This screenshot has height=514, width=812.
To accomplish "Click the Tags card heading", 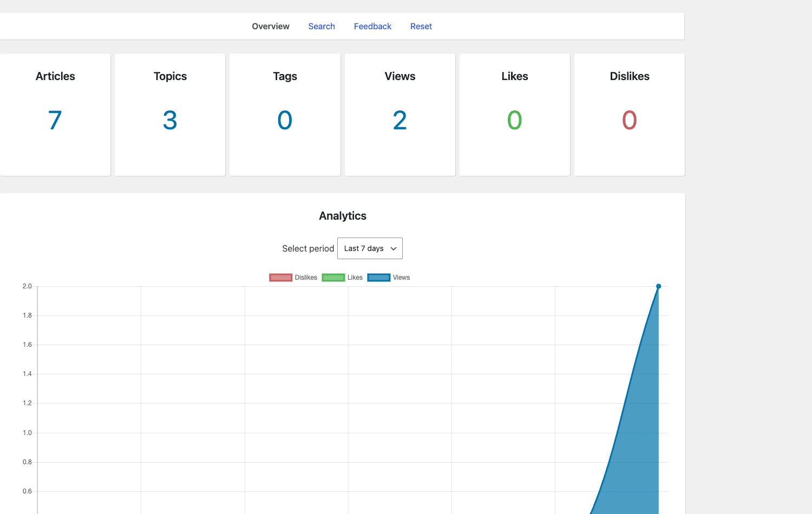I will click(x=285, y=76).
